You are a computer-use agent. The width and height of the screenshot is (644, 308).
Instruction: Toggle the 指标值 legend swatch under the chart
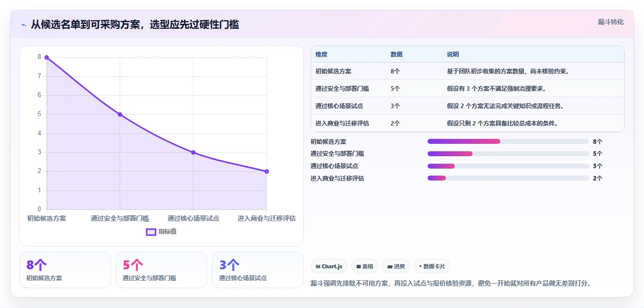tap(151, 232)
